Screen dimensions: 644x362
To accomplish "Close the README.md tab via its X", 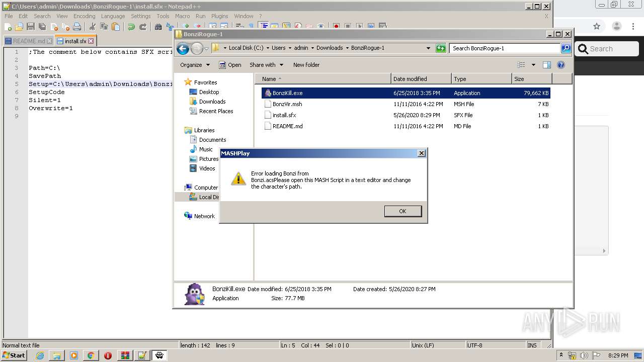I will [x=50, y=41].
